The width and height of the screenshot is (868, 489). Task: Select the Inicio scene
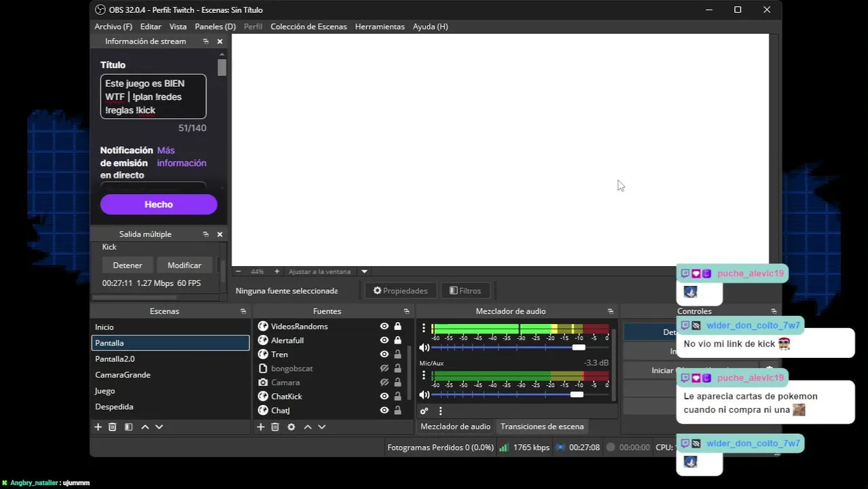pos(170,327)
